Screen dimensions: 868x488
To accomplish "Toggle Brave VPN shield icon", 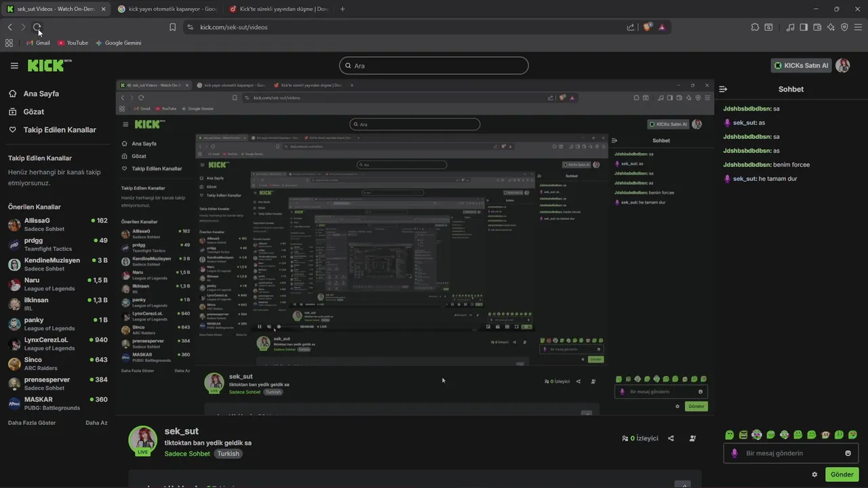I will click(844, 27).
